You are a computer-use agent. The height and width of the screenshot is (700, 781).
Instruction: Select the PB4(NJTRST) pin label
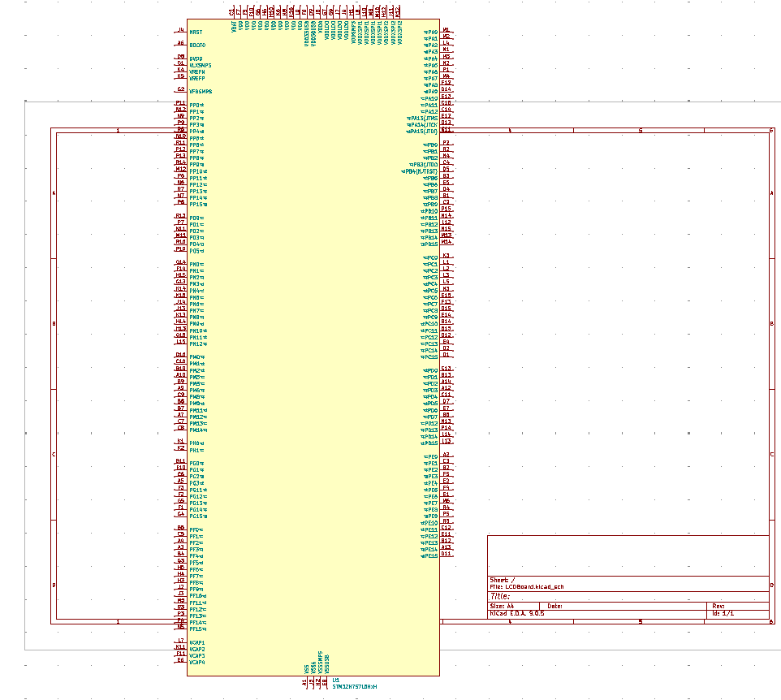pyautogui.click(x=421, y=171)
